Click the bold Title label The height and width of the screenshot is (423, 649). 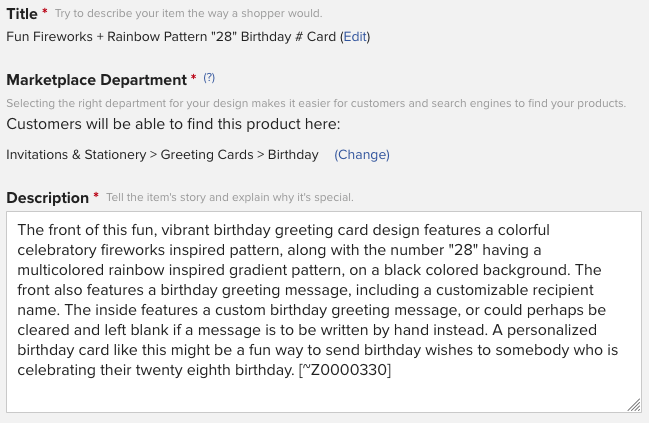tap(22, 14)
